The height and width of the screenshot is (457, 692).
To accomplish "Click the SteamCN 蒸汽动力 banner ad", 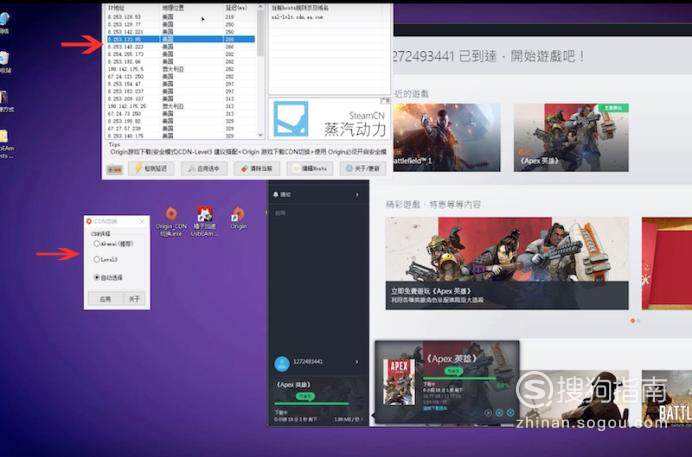I will pyautogui.click(x=329, y=119).
